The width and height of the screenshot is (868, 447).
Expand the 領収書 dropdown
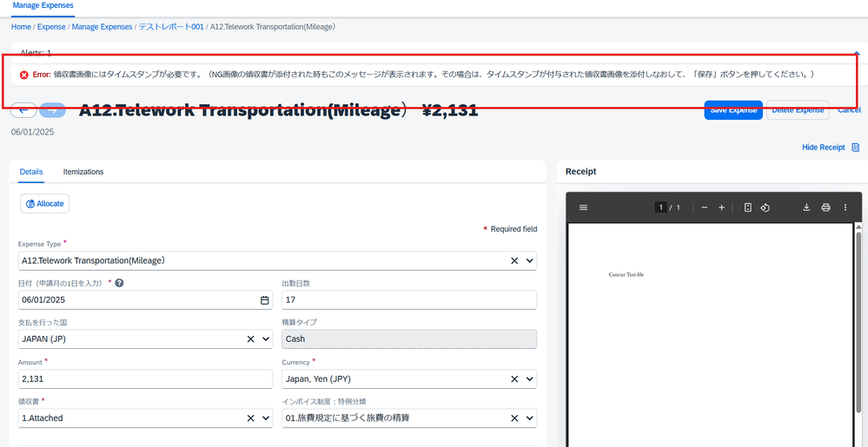point(266,418)
